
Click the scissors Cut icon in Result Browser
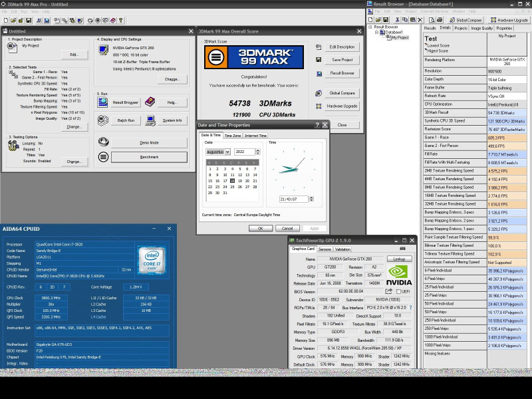[397, 20]
